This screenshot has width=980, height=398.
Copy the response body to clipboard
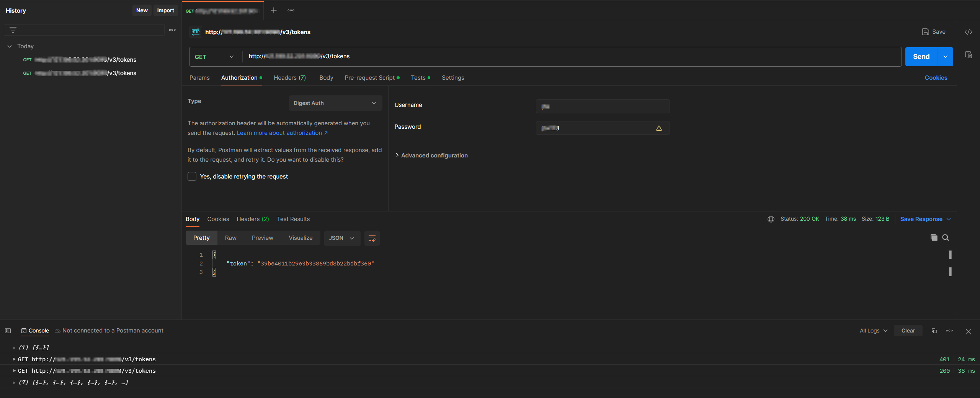(x=934, y=238)
